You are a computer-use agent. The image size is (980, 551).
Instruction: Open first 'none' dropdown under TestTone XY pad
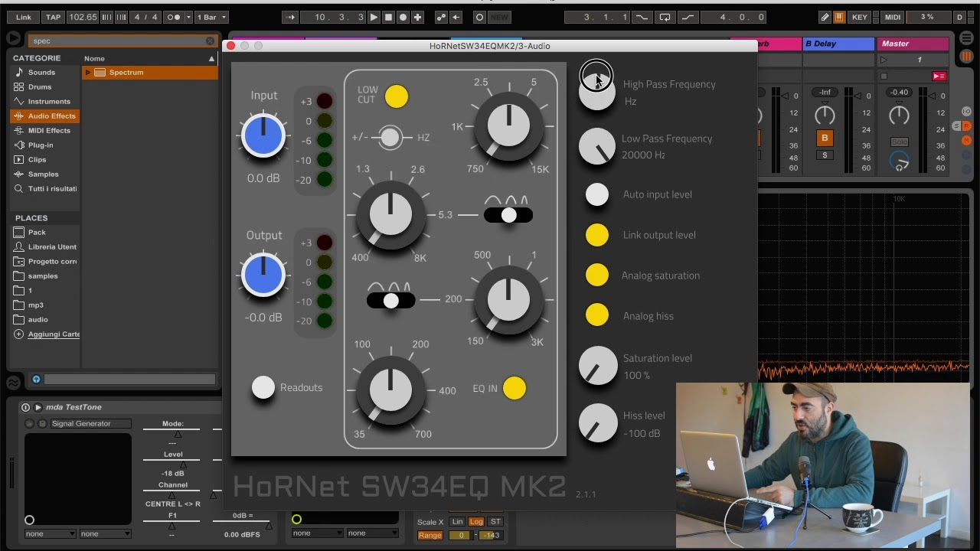pos(50,533)
